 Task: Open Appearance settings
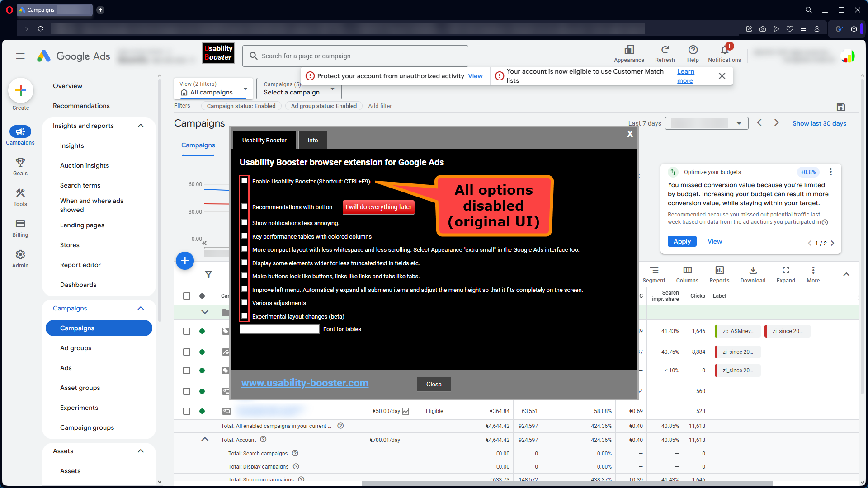(x=629, y=53)
